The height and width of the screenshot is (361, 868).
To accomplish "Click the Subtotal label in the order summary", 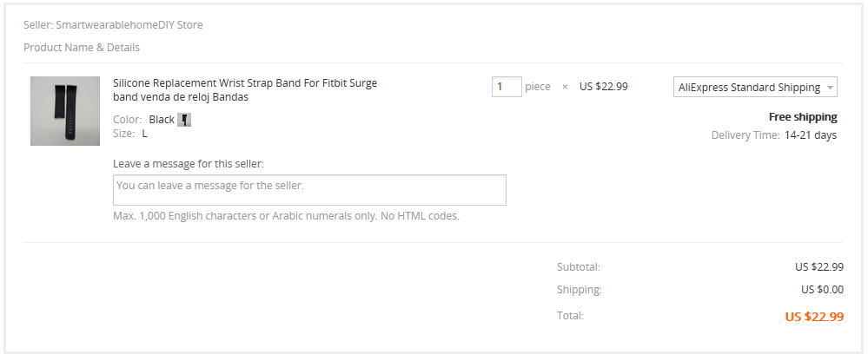I will pyautogui.click(x=579, y=267).
